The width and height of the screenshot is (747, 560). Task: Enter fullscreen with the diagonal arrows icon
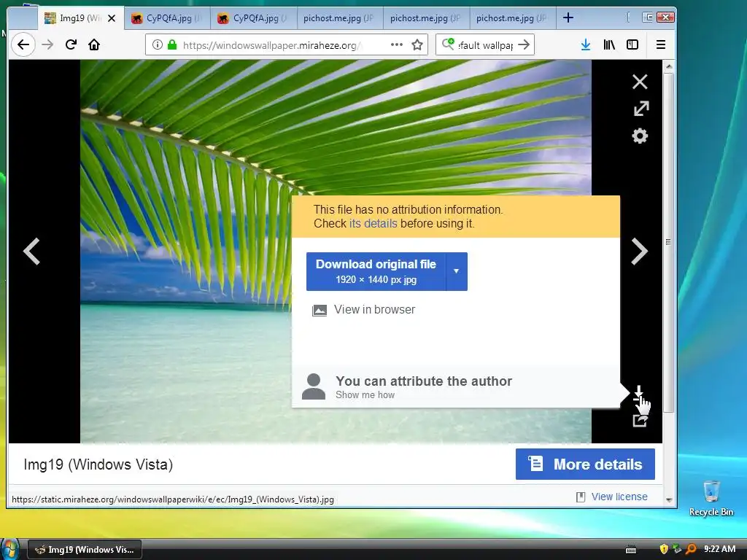641,109
